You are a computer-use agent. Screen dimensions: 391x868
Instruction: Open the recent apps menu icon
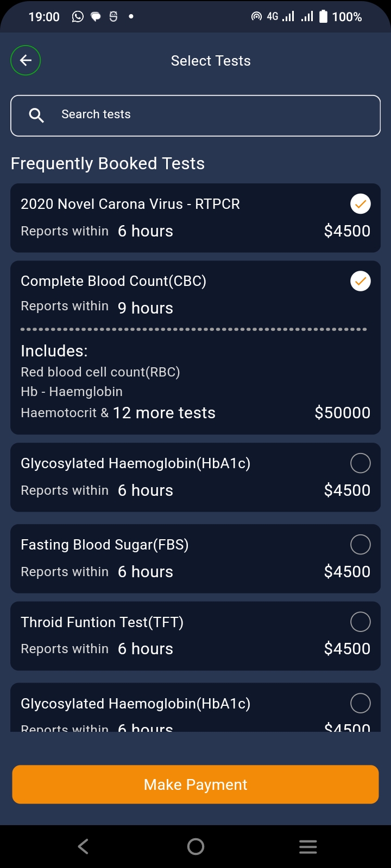(308, 846)
